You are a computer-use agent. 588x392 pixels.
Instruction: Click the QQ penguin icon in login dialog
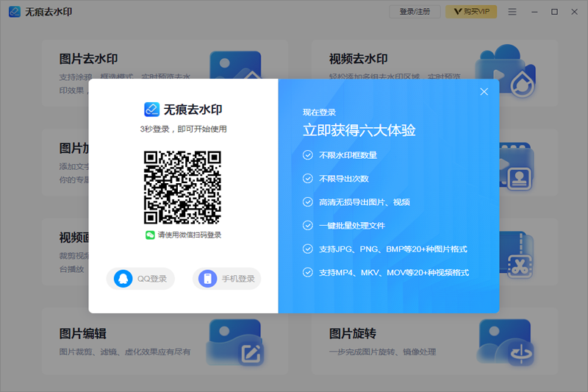tap(123, 279)
